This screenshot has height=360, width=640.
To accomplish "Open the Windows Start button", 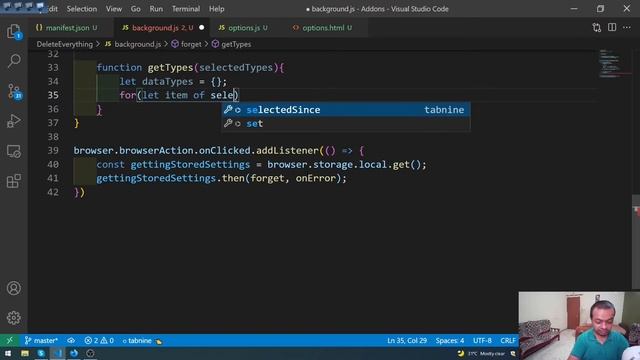I will pyautogui.click(x=8, y=353).
